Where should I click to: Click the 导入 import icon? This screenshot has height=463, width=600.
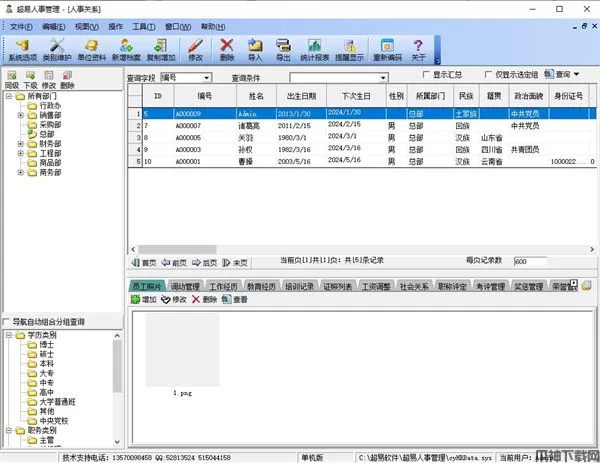(x=255, y=50)
